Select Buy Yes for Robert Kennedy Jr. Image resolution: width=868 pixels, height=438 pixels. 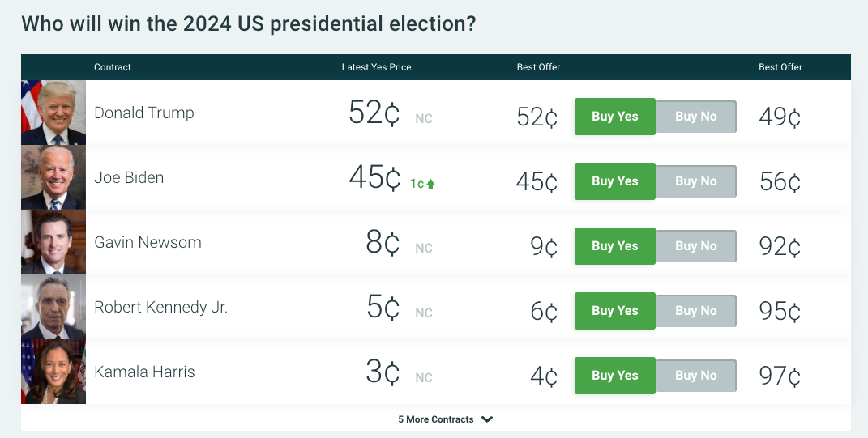pos(614,311)
